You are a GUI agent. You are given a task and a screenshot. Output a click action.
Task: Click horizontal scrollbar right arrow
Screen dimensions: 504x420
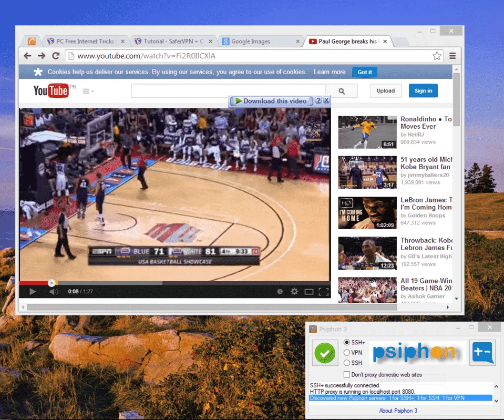click(448, 307)
